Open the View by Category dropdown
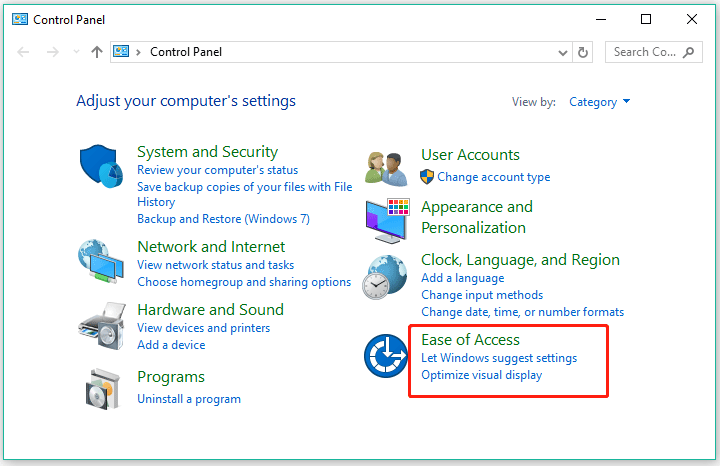 (x=599, y=102)
